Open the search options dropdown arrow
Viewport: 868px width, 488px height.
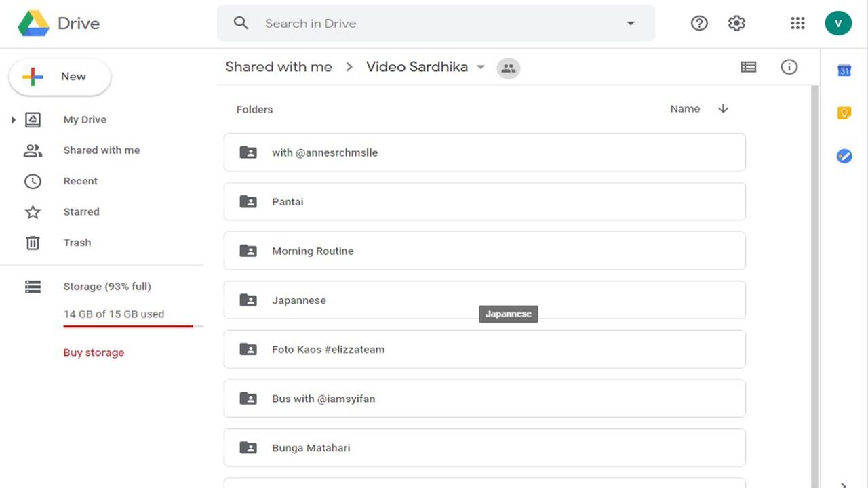coord(631,23)
